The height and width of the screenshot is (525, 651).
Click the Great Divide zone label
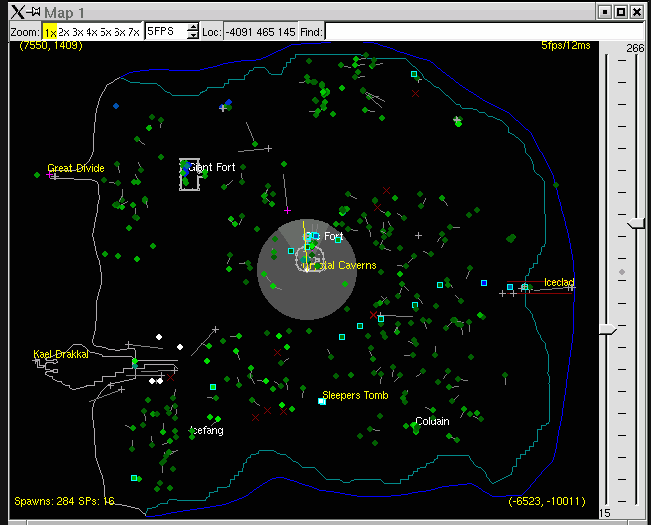pos(76,168)
